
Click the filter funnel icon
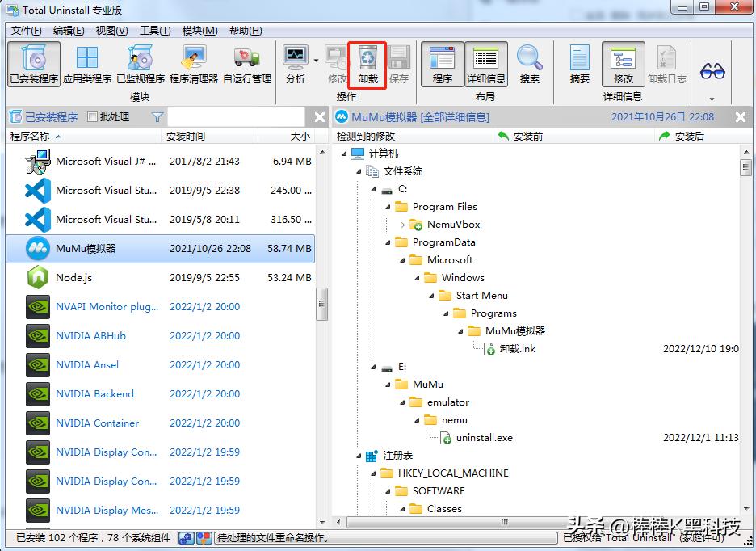click(x=157, y=117)
